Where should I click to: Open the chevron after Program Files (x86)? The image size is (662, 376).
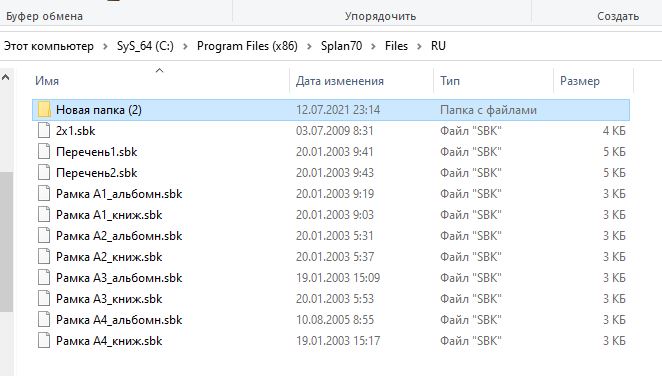coord(309,46)
